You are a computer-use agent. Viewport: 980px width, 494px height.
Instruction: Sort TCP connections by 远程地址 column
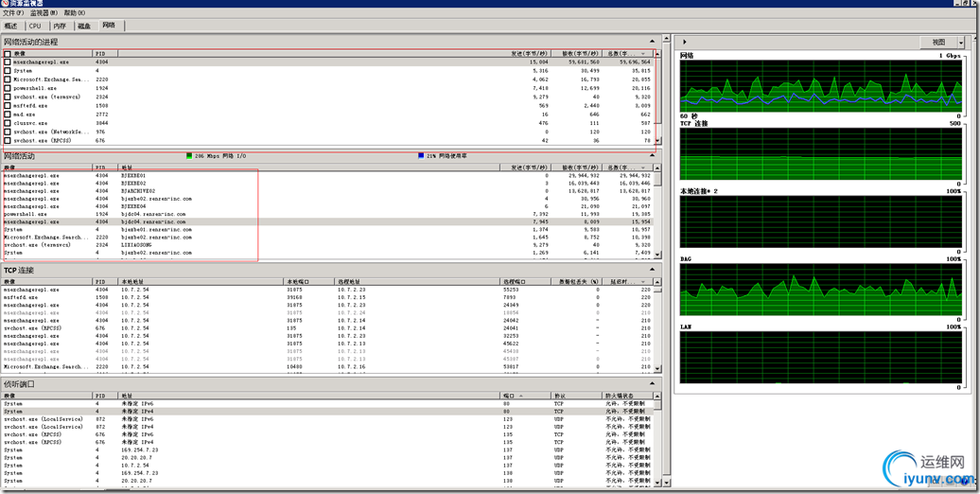pos(418,282)
